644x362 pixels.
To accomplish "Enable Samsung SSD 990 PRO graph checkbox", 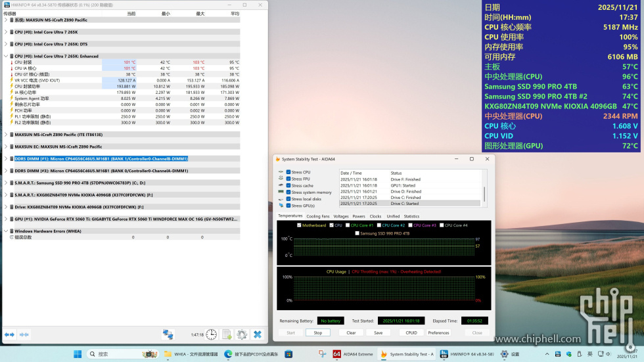I will point(357,233).
